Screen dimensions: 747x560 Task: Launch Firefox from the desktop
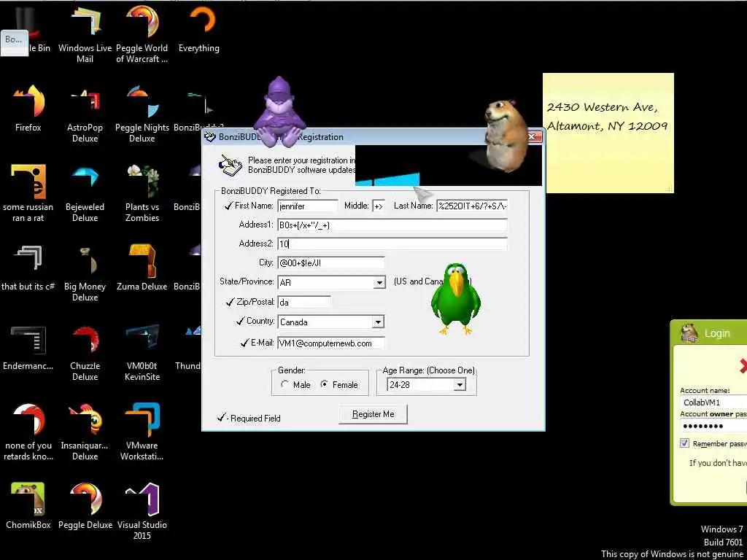tap(28, 109)
